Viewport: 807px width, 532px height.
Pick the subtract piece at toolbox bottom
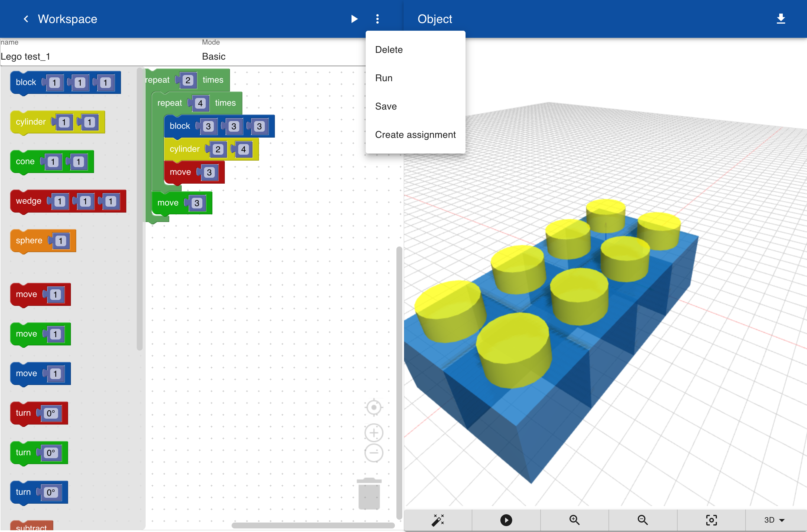click(32, 526)
